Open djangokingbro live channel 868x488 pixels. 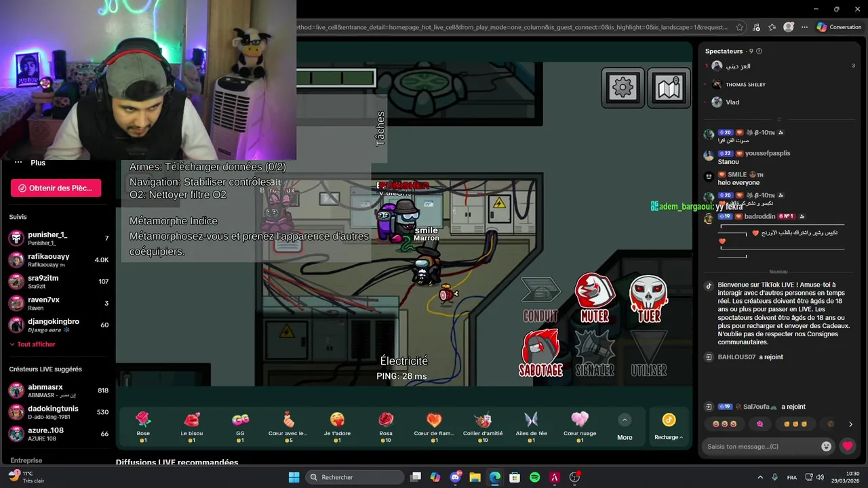point(58,325)
